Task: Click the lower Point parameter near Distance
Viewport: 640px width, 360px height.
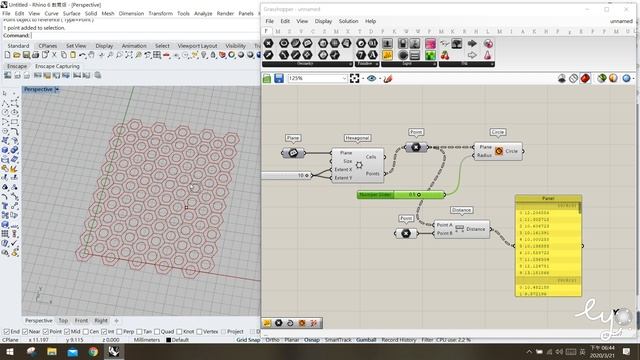Action: click(406, 233)
